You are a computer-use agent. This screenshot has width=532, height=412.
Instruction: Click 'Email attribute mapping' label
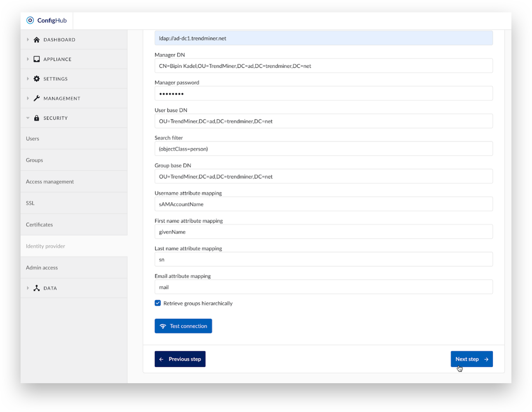(x=183, y=276)
